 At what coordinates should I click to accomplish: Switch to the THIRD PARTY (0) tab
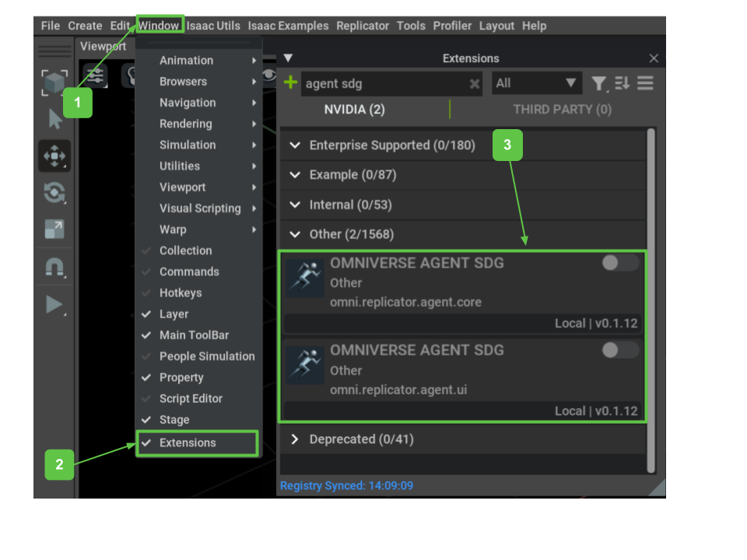tap(562, 110)
